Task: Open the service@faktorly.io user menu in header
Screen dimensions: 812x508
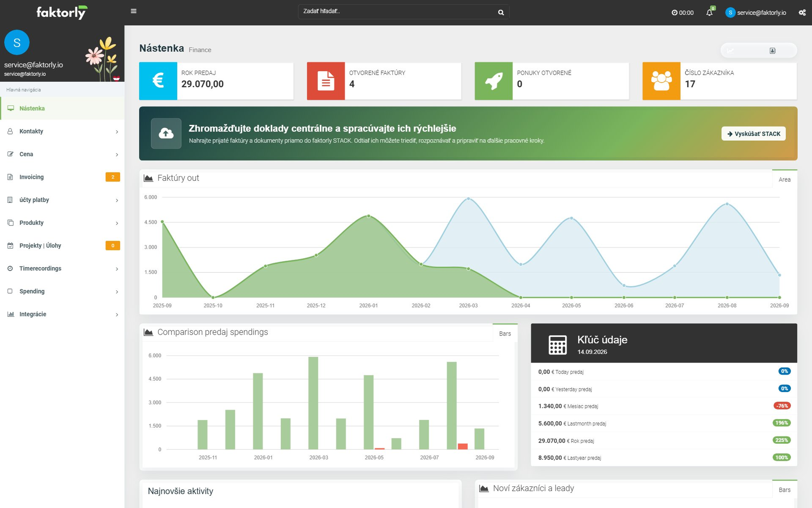Action: (x=756, y=13)
